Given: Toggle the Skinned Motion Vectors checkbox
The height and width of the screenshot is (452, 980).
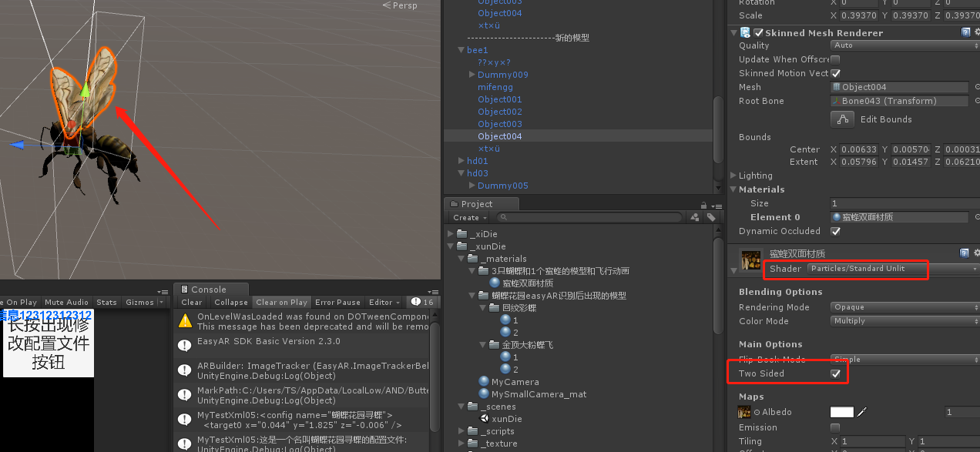Looking at the screenshot, I should 835,73.
